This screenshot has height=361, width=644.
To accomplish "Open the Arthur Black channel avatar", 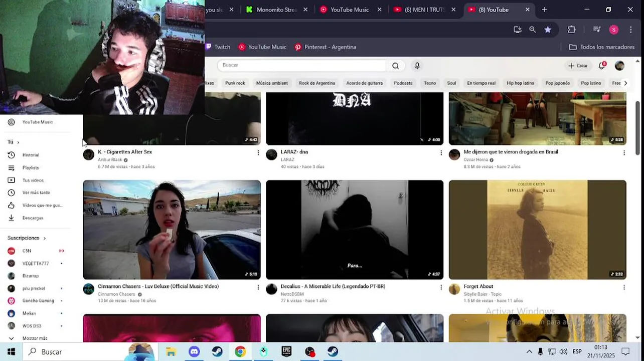I will coord(89,154).
